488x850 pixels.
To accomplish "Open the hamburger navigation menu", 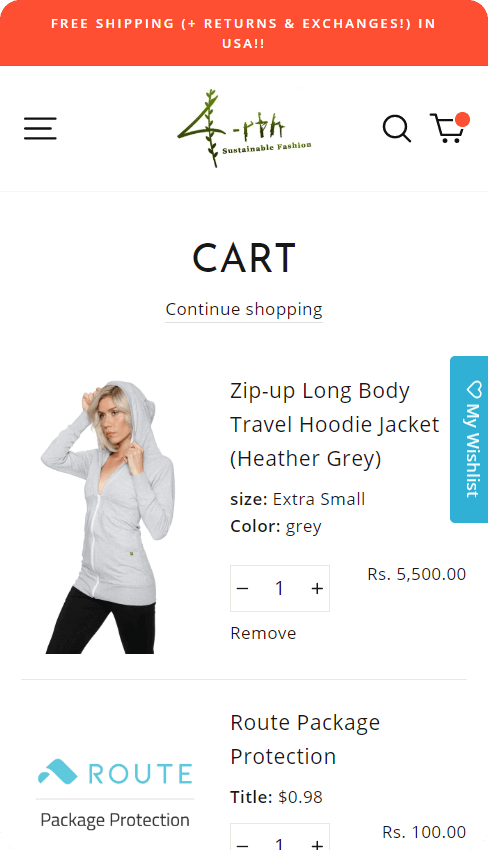I will [x=40, y=128].
